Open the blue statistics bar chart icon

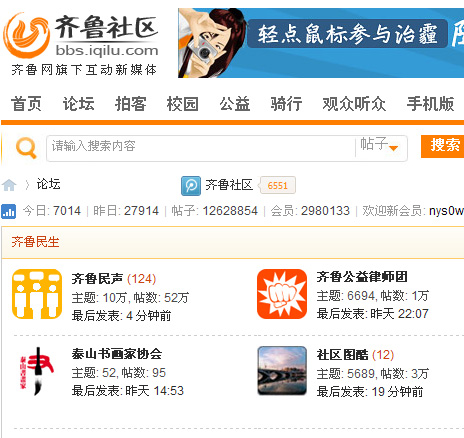coord(8,211)
